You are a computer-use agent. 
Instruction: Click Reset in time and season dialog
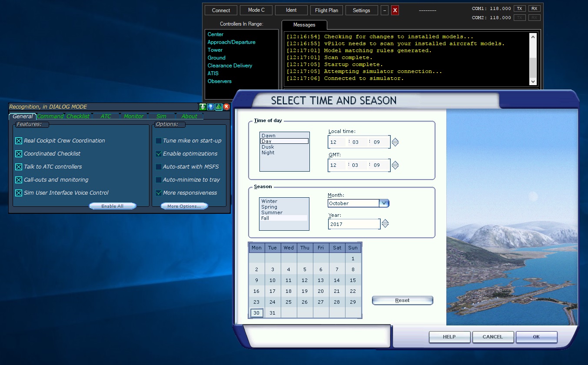(x=402, y=300)
